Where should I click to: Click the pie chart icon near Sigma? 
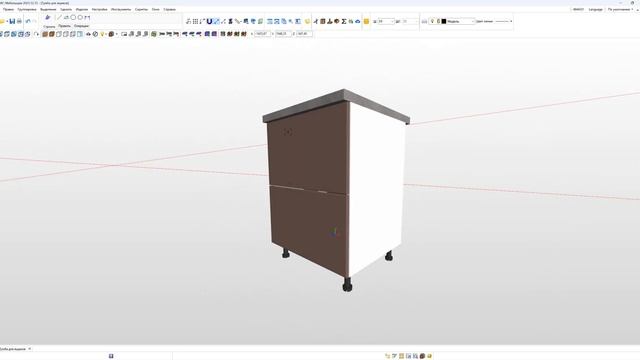(x=337, y=21)
